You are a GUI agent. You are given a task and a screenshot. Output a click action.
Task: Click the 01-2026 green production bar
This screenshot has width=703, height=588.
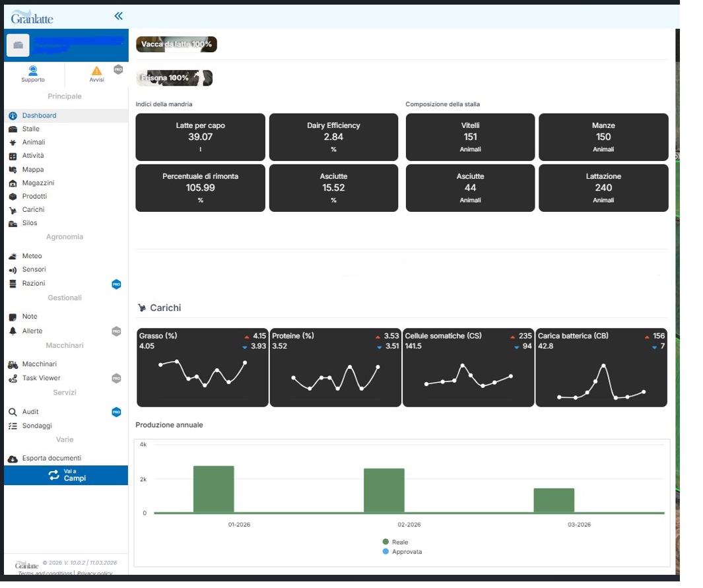coord(213,489)
